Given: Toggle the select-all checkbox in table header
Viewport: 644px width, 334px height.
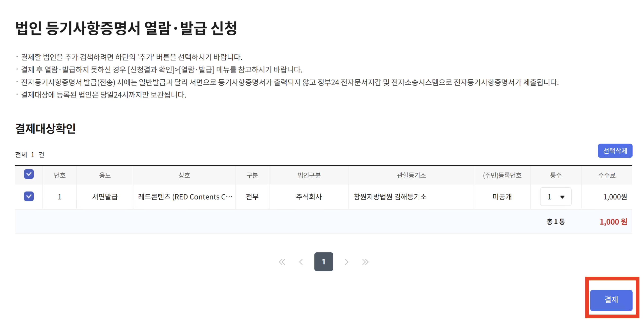Looking at the screenshot, I should [29, 174].
